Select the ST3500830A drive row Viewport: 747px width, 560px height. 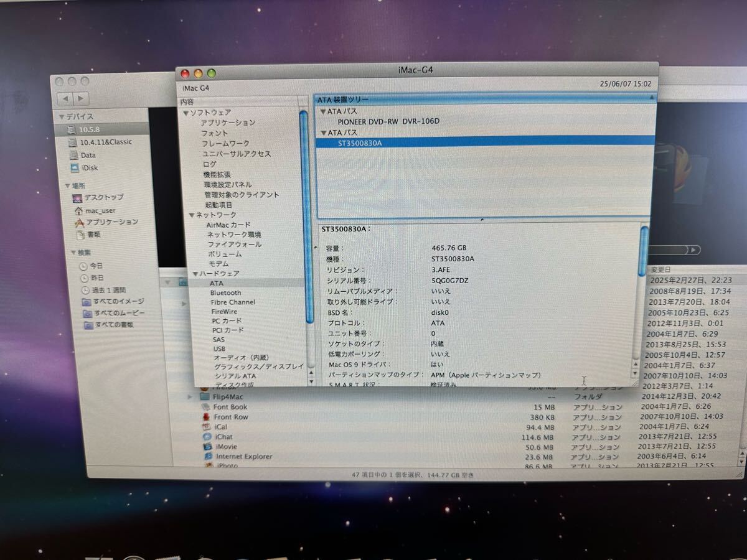[x=485, y=142]
